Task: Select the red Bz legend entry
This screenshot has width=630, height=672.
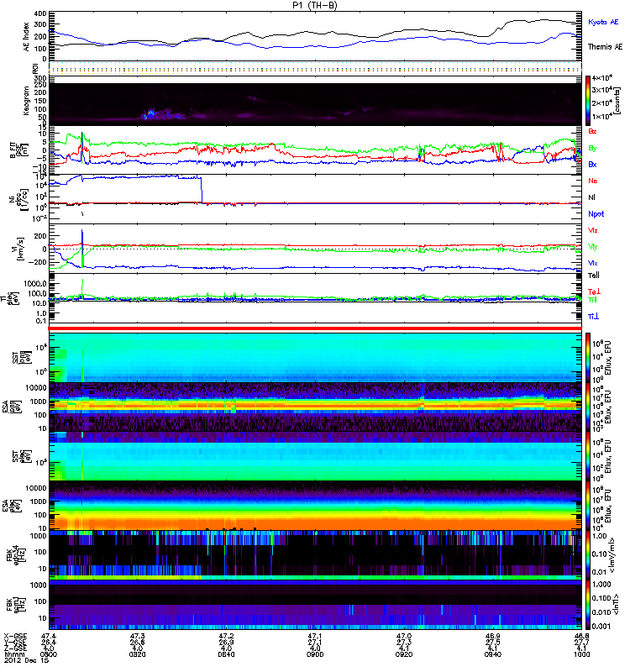Action: click(593, 132)
